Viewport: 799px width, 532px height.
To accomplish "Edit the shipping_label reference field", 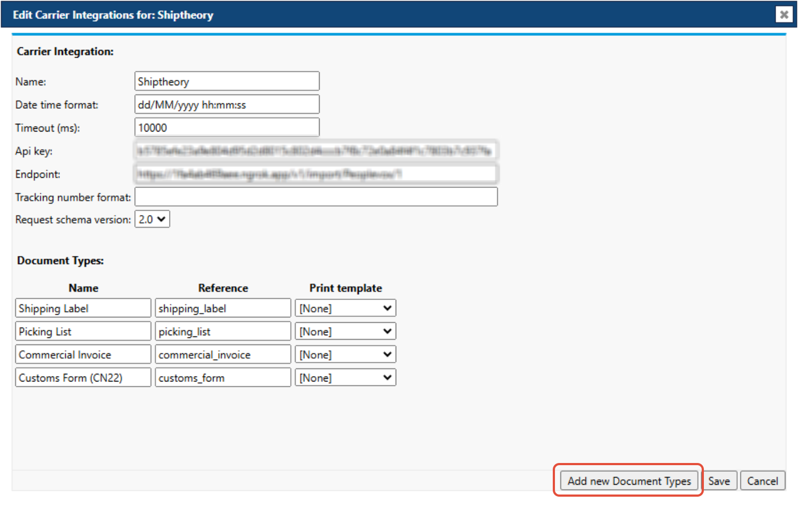I will (223, 308).
